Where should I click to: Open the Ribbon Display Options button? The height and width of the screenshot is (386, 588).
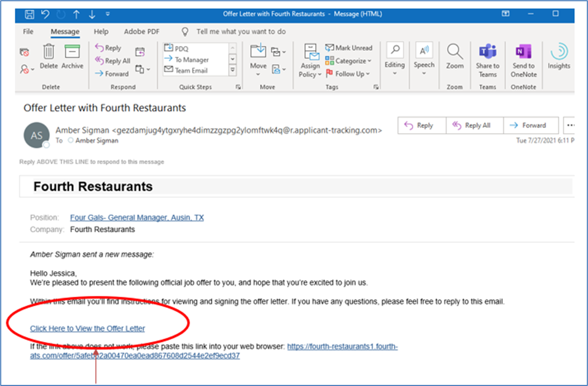(505, 14)
